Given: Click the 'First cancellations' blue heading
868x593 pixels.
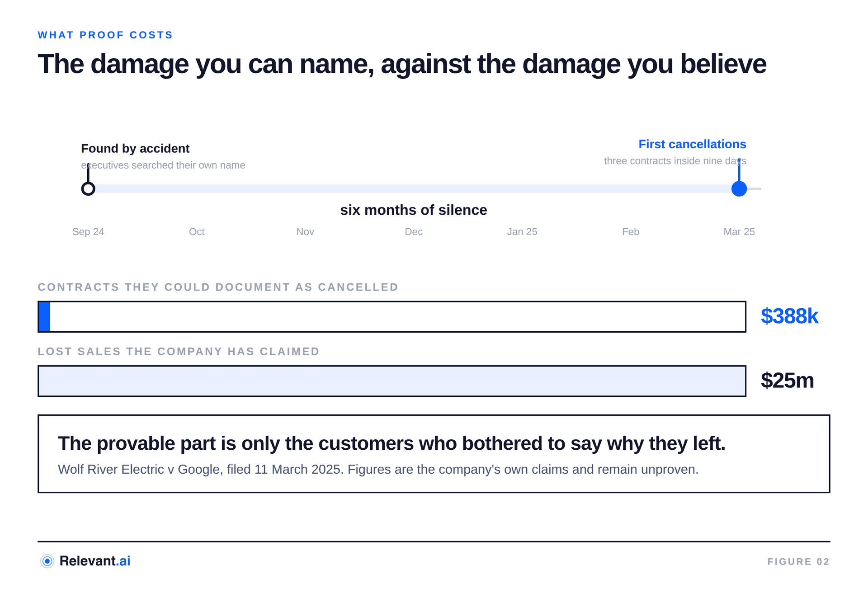Looking at the screenshot, I should pos(692,144).
